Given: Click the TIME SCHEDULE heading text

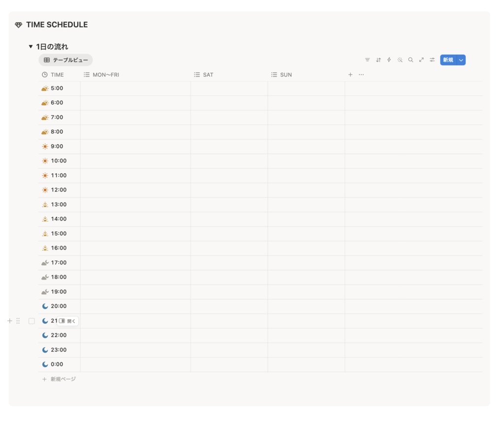Looking at the screenshot, I should coord(57,25).
